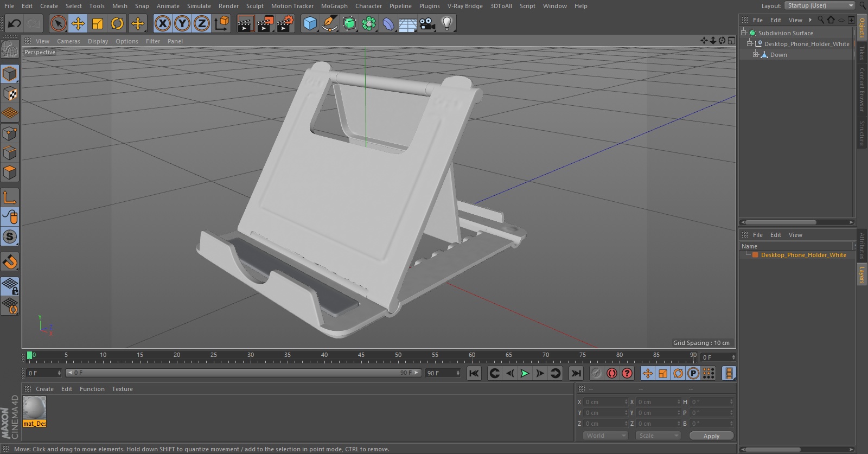Screen dimensions: 868x454
Task: Collapse the Subdivision Surface tree item
Action: pos(744,33)
